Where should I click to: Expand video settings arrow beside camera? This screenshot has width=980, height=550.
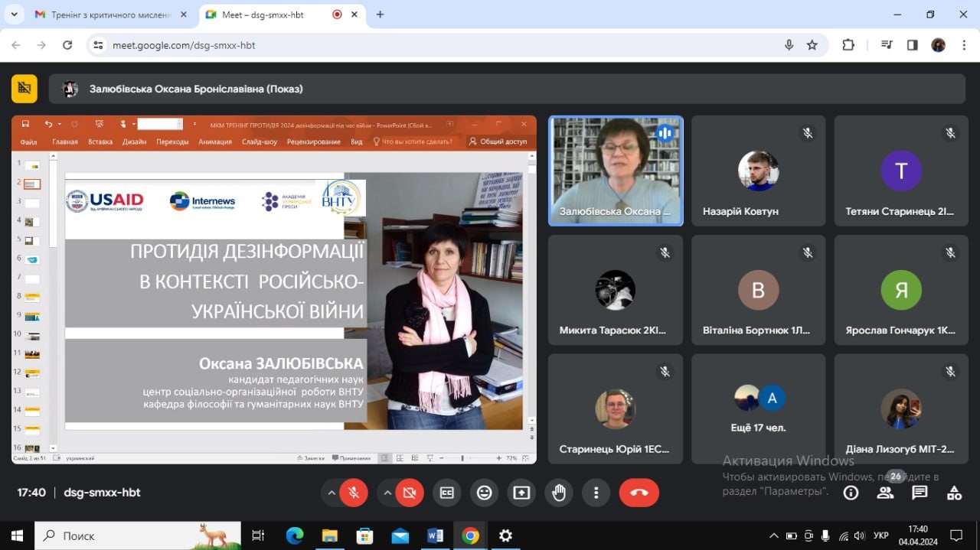pos(387,493)
